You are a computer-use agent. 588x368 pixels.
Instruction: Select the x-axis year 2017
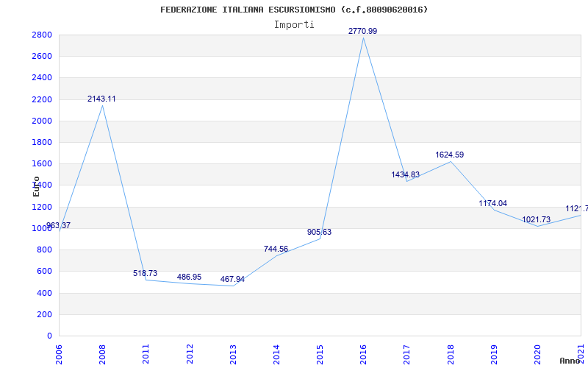(x=407, y=354)
